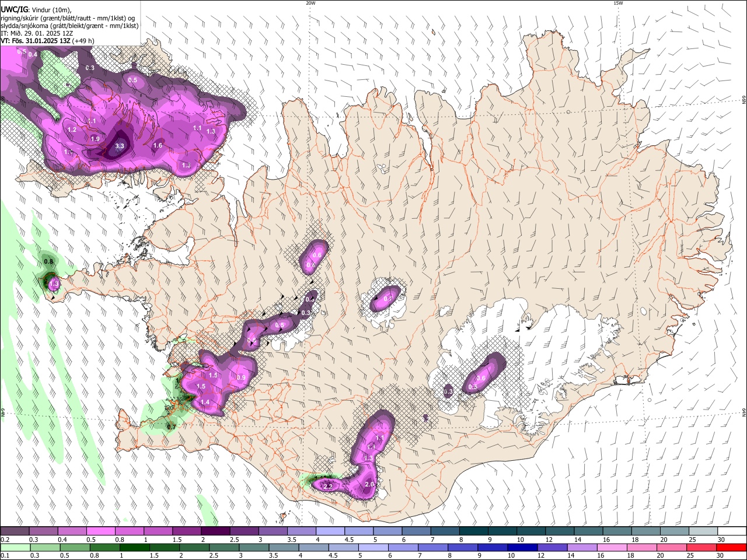This screenshot has height=560, width=747.
Task: Click the 0.9 snowfall label in the southwest
Action: [x=241, y=378]
